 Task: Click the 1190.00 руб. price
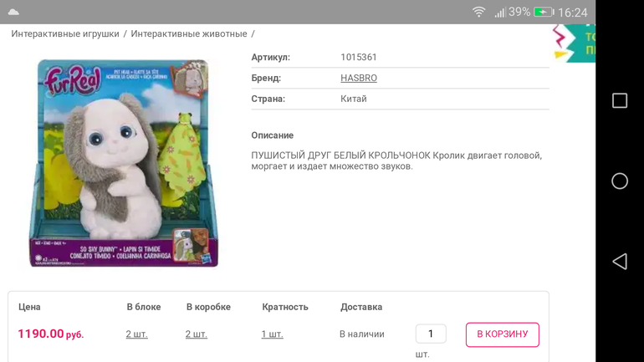pos(50,334)
